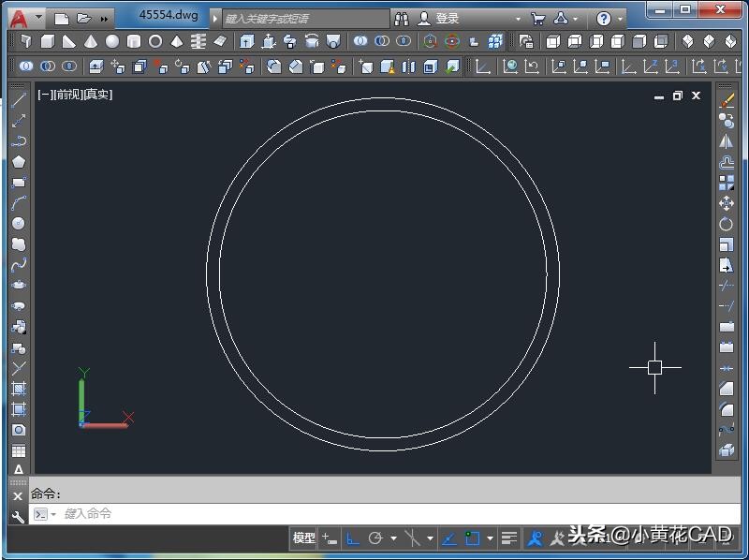Pick the Erase tool
This screenshot has width=749, height=560.
pos(727,100)
